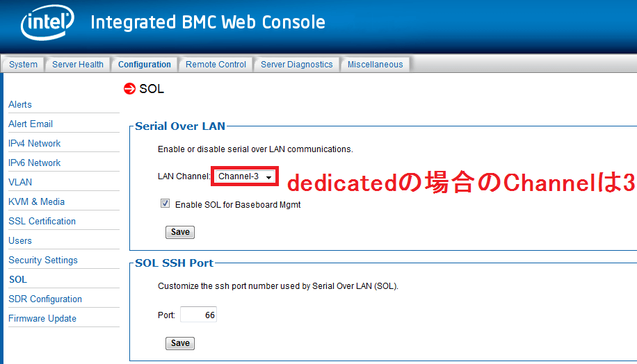
Task: Go to Alerts in sidebar
Action: (20, 105)
